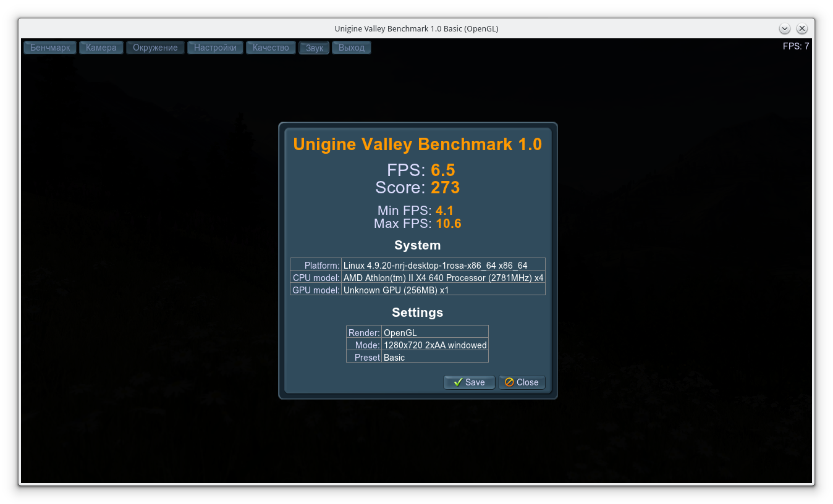This screenshot has width=833, height=504.
Task: Click the orange cancel icon on Close
Action: (x=509, y=382)
